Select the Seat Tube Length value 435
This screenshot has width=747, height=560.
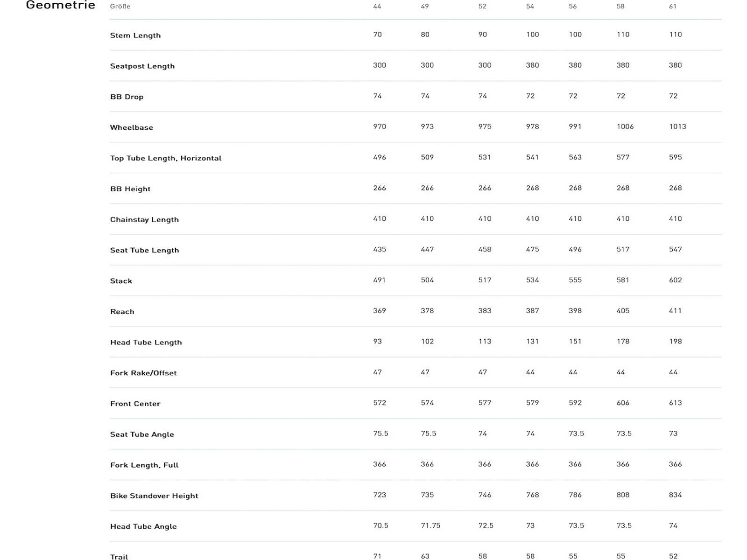tap(380, 249)
